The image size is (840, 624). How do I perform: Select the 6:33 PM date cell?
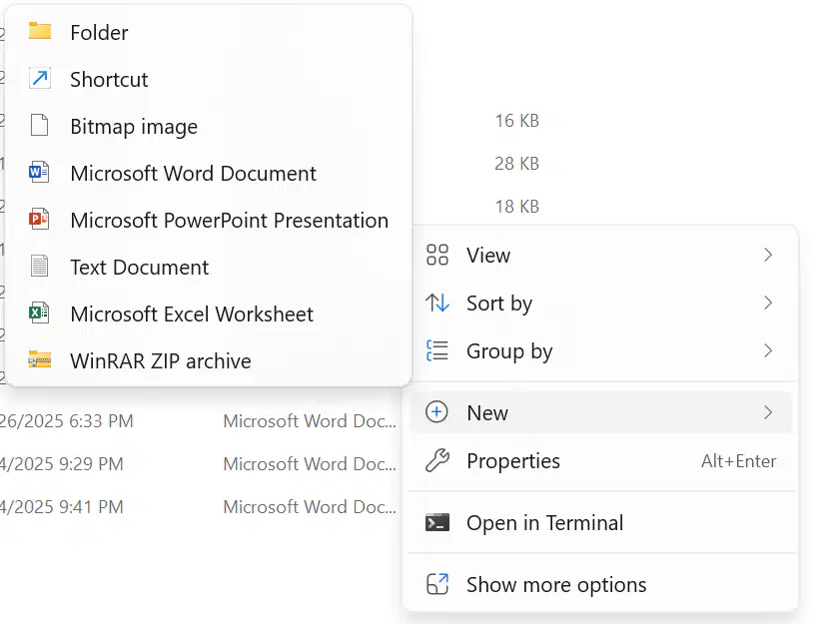(67, 421)
